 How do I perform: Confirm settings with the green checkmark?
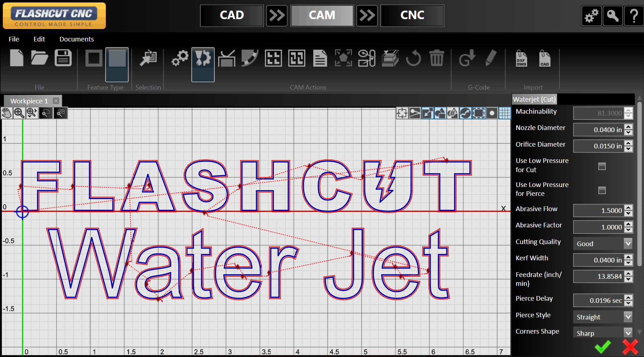point(603,347)
